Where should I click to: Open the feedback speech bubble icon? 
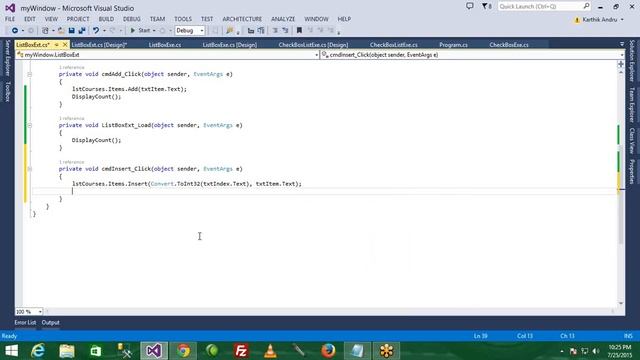point(470,6)
